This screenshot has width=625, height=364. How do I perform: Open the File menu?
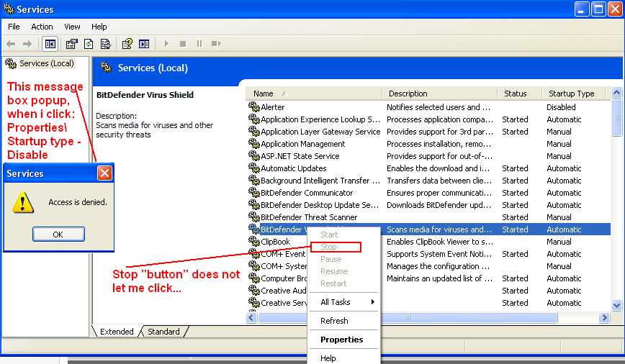pyautogui.click(x=14, y=27)
